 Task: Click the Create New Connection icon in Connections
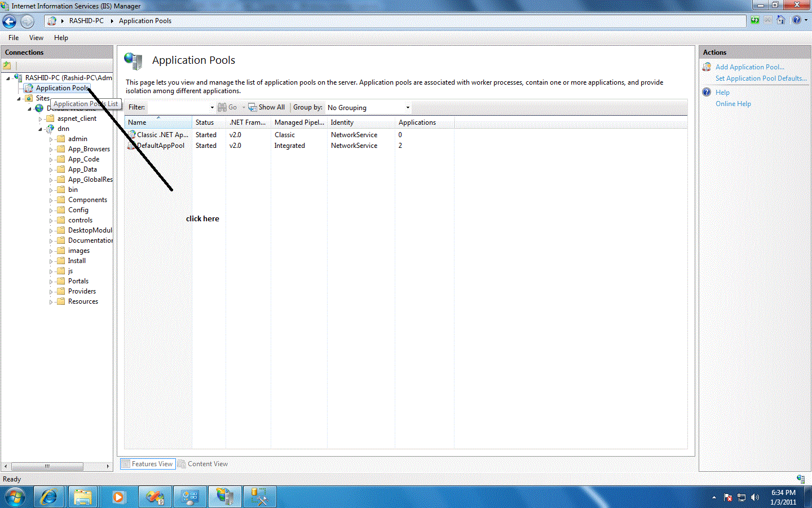pyautogui.click(x=7, y=65)
